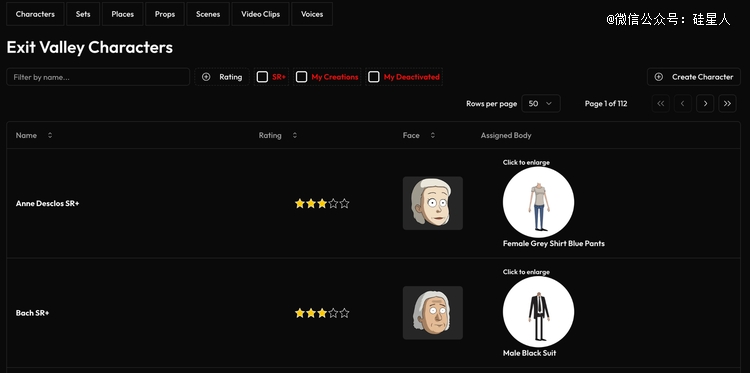
Task: Enable the SR+ checkbox
Action: 262,77
